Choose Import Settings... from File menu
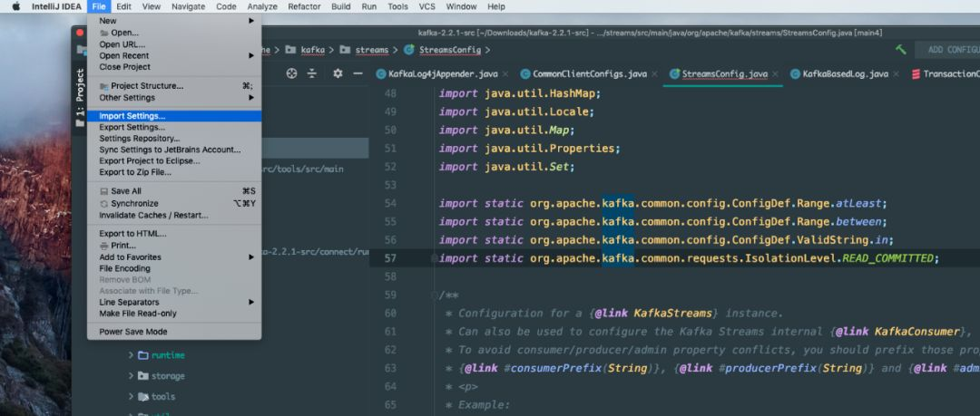Viewport: 980px width, 416px height. tap(174, 116)
